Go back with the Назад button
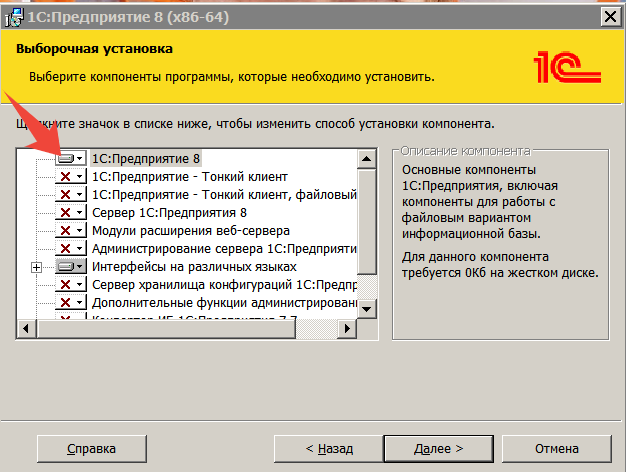This screenshot has width=626, height=472. click(329, 449)
